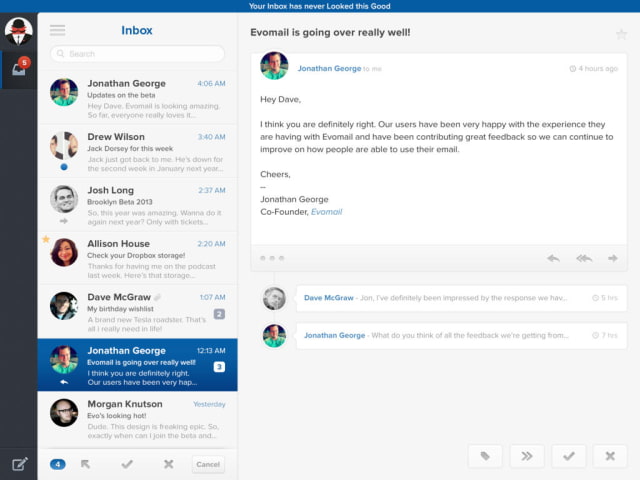Mark conversation done with checkmark button
The image size is (640, 480).
click(568, 456)
